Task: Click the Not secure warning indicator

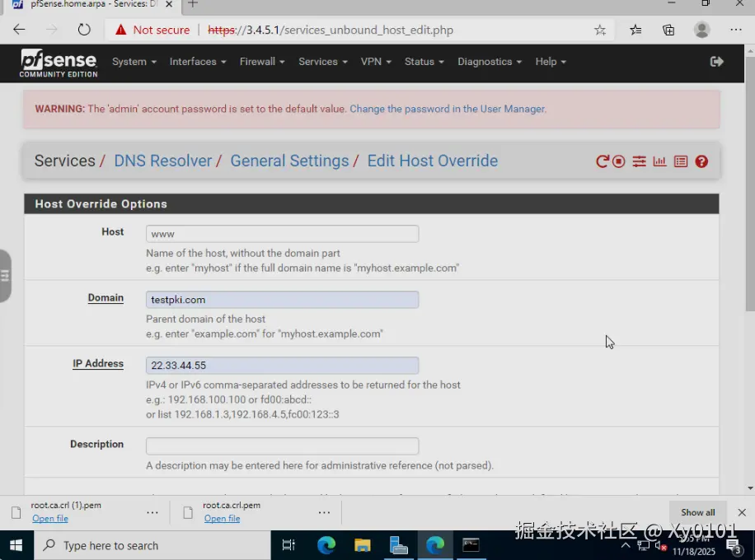Action: (x=152, y=30)
